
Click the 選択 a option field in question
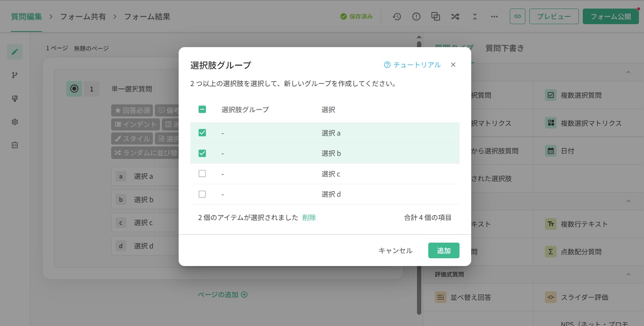(145, 176)
